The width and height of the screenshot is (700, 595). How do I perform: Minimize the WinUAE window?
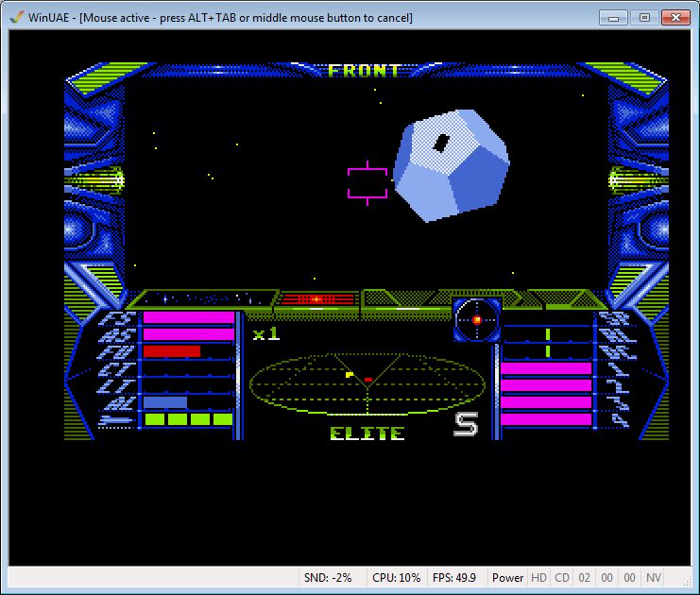613,18
